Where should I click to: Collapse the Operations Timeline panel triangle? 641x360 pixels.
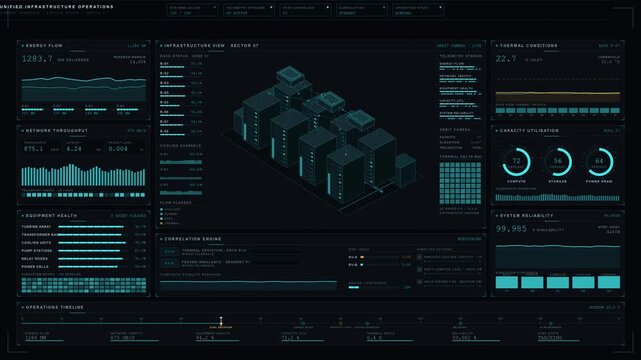(x=23, y=307)
